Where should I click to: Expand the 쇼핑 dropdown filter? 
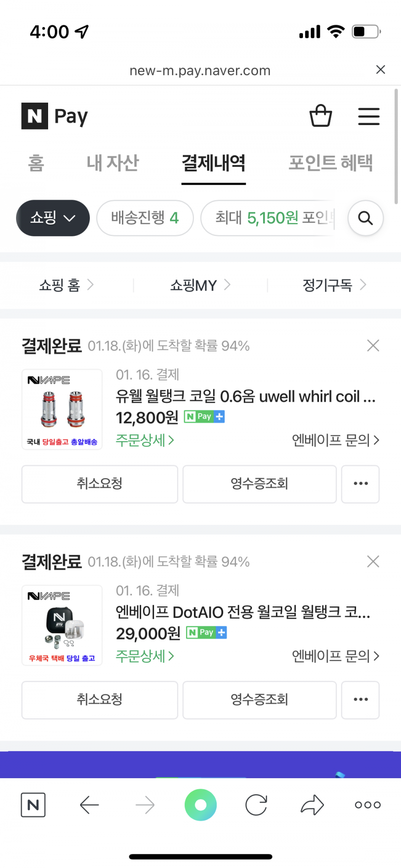pyautogui.click(x=53, y=218)
